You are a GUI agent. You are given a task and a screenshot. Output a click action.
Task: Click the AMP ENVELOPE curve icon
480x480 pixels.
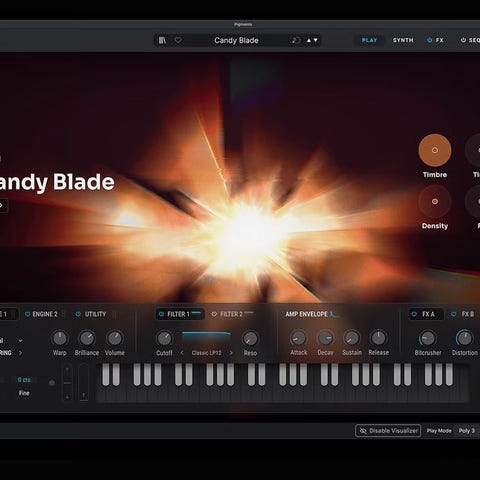(x=334, y=314)
